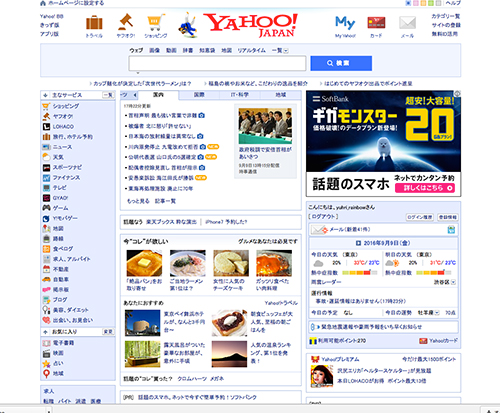Switch to the 地域 news tab
The height and width of the screenshot is (413, 500).
[281, 95]
